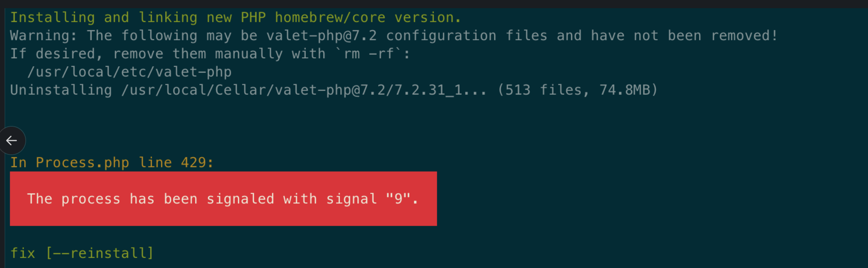Click "Process.php" in the error header
Viewport: 868px width, 268px height.
coord(82,162)
